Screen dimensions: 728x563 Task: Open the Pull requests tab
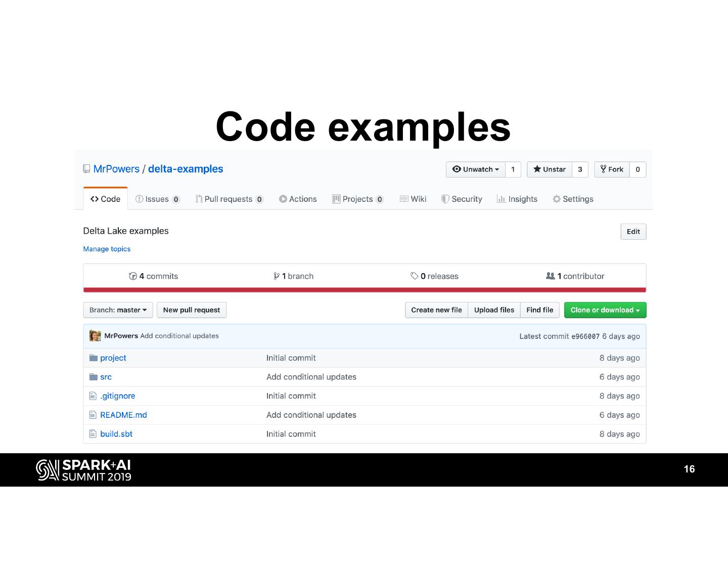229,199
